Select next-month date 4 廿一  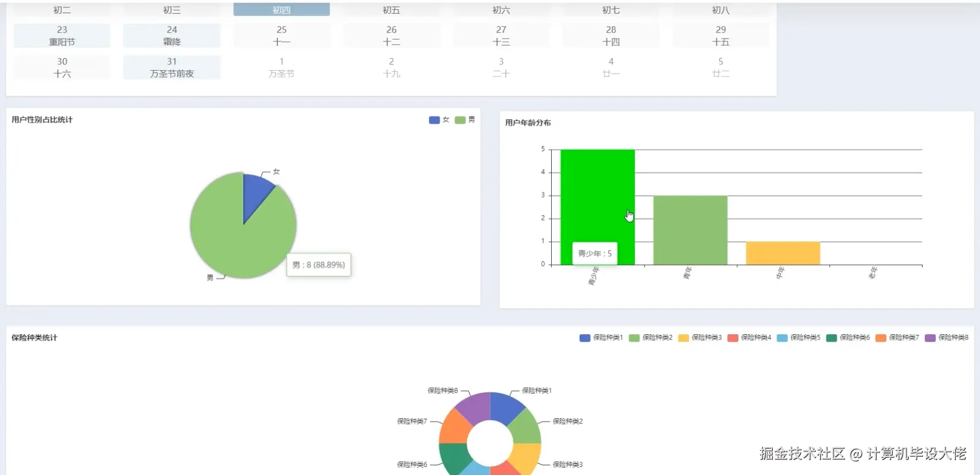(611, 67)
